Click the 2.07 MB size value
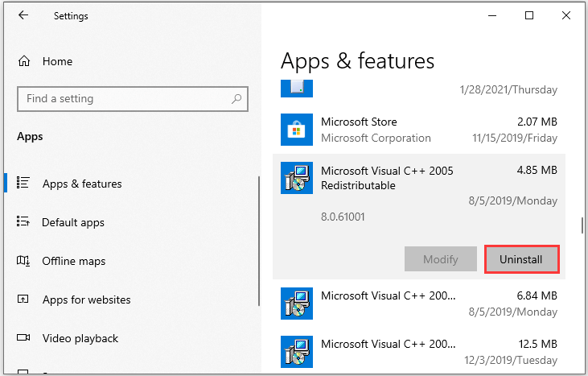The width and height of the screenshot is (588, 376). pyautogui.click(x=537, y=122)
